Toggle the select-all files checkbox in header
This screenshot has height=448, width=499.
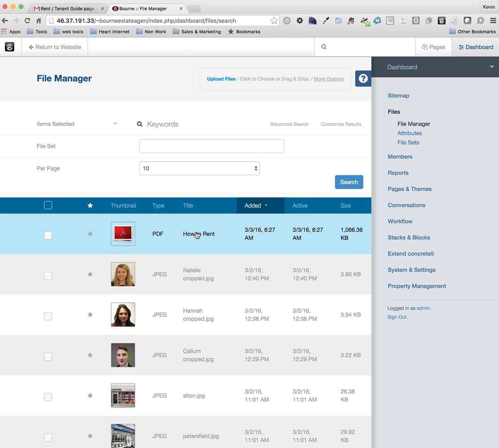click(x=48, y=205)
